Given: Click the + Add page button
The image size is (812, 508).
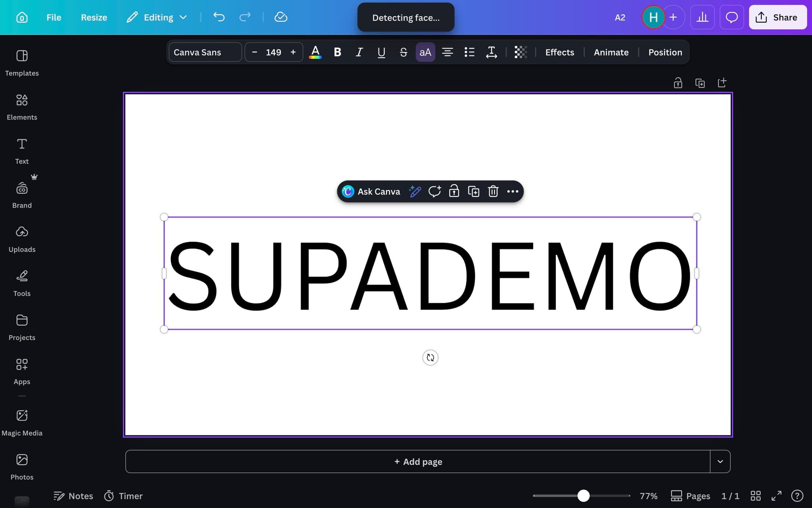Looking at the screenshot, I should tap(418, 462).
